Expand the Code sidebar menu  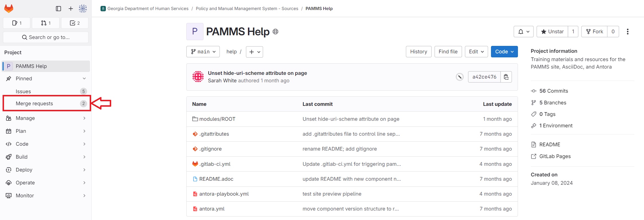(46, 144)
